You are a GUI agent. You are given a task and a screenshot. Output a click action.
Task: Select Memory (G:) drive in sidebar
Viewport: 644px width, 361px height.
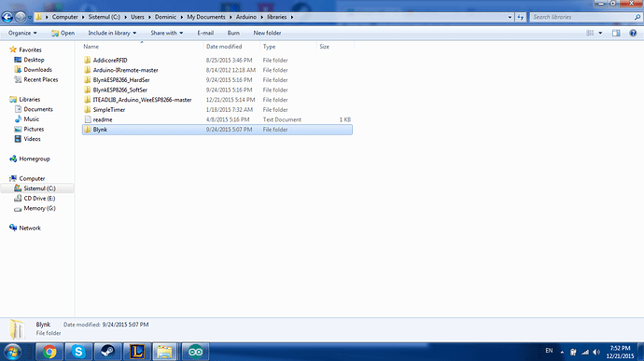click(39, 208)
